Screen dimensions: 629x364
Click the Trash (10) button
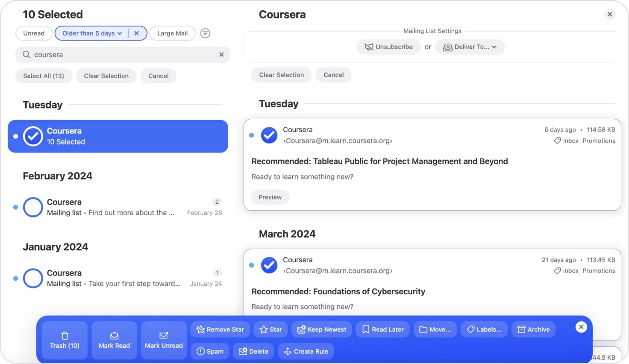tap(65, 340)
